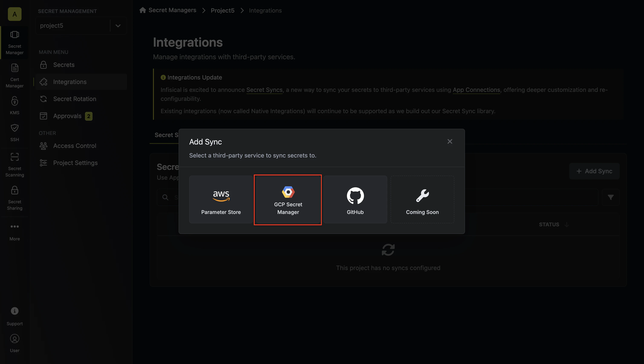Select the Secret Syncs tab
The image size is (644, 364).
pyautogui.click(x=166, y=135)
